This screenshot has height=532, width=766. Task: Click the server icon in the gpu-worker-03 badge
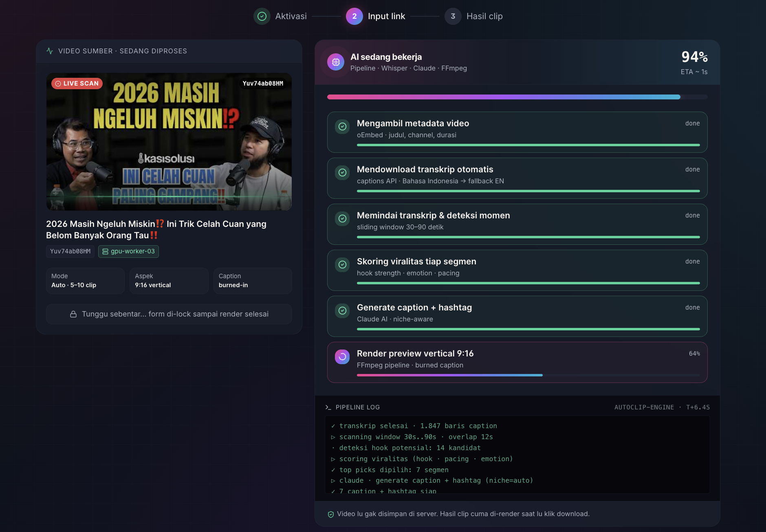point(105,251)
